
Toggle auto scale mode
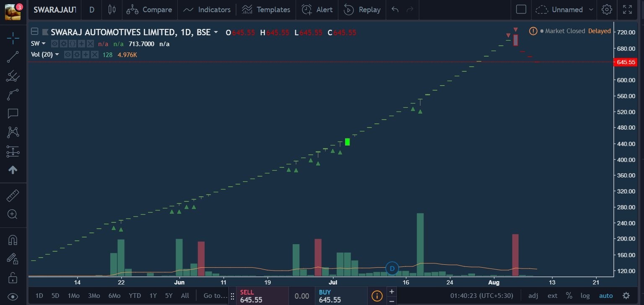coord(606,296)
